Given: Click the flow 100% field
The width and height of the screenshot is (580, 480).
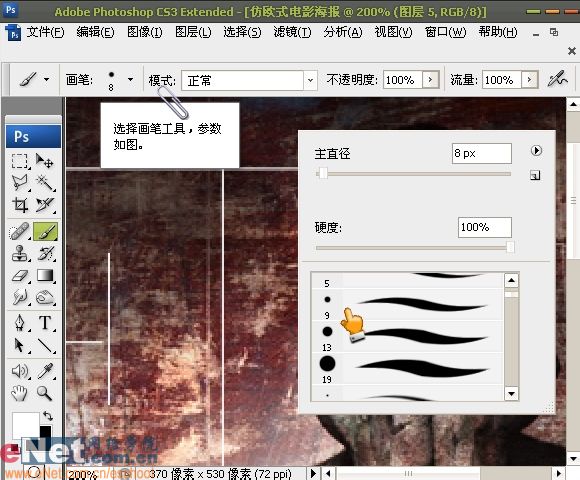Looking at the screenshot, I should (x=502, y=80).
